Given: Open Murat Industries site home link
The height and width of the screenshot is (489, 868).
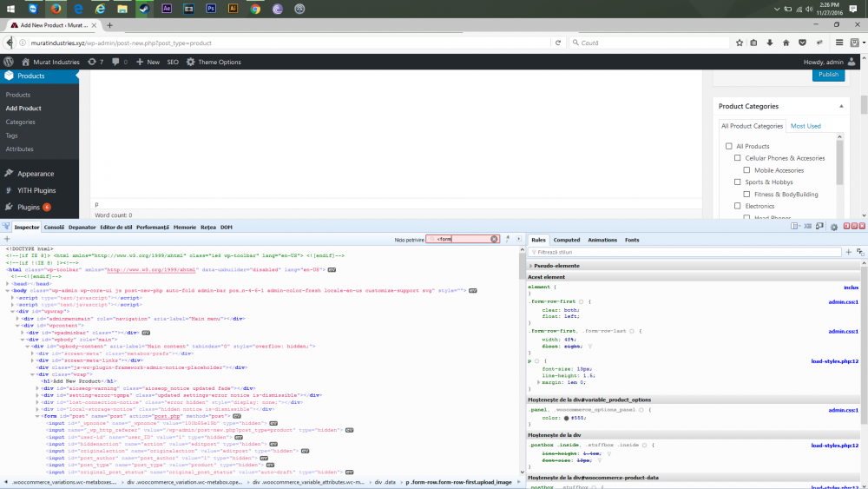Looking at the screenshot, I should (50, 62).
